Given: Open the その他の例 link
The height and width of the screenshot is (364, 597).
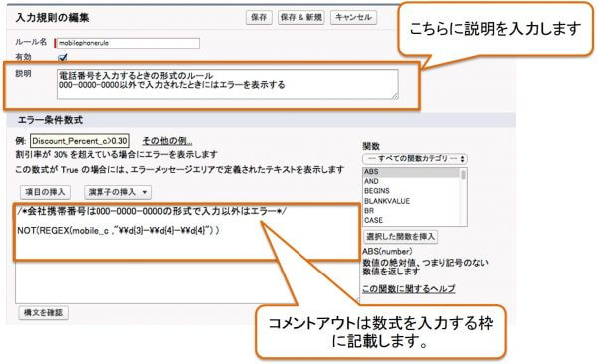Looking at the screenshot, I should point(167,141).
